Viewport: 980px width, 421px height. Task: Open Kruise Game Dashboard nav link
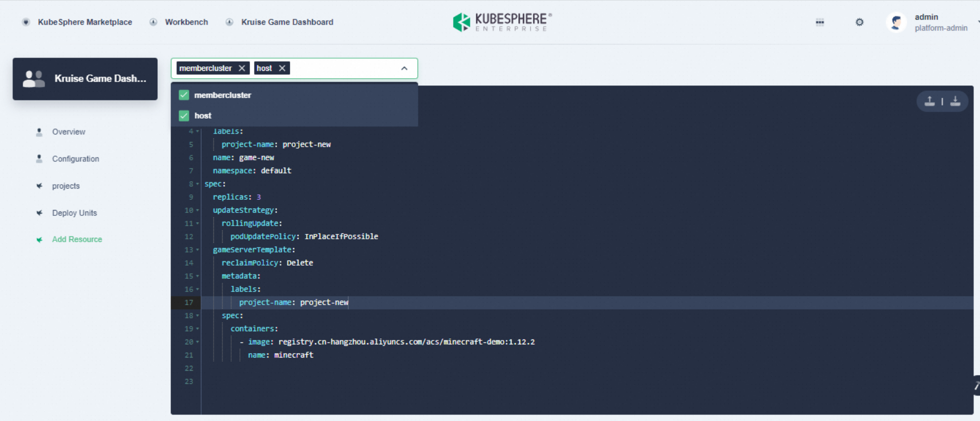click(287, 22)
